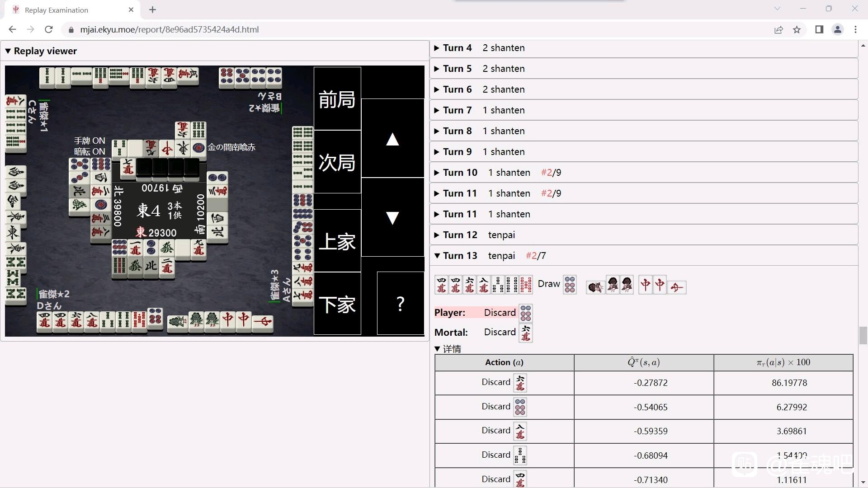Viewport: 868px width, 488px height.
Task: Click the 雀傑★2 Dさん player label
Action: point(53,300)
